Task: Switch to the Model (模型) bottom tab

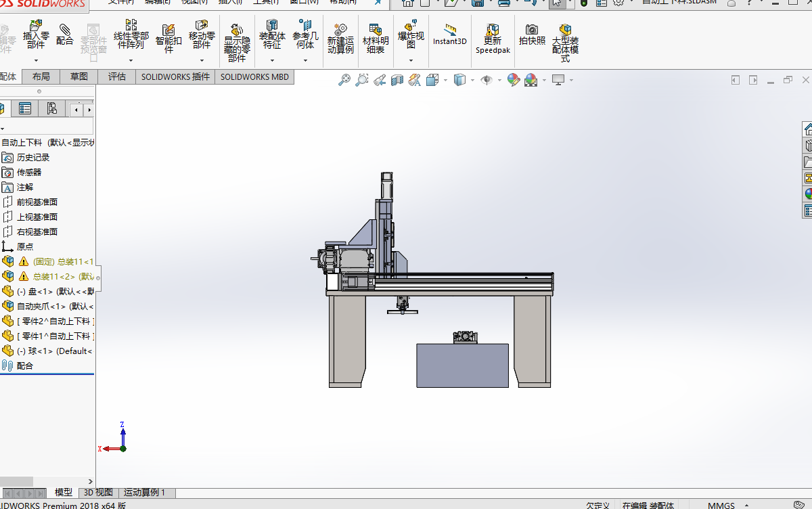Action: coord(64,493)
